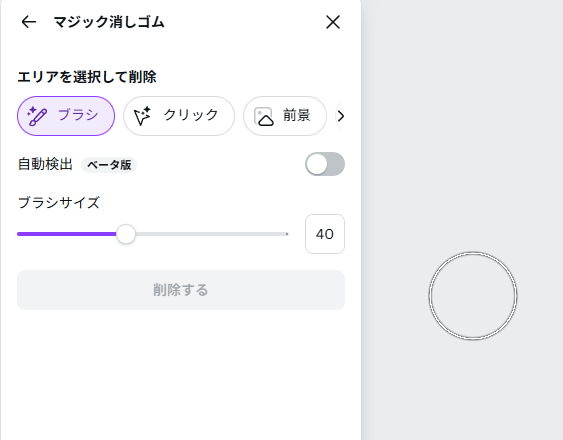Click the ベータ版 badge

tap(109, 165)
